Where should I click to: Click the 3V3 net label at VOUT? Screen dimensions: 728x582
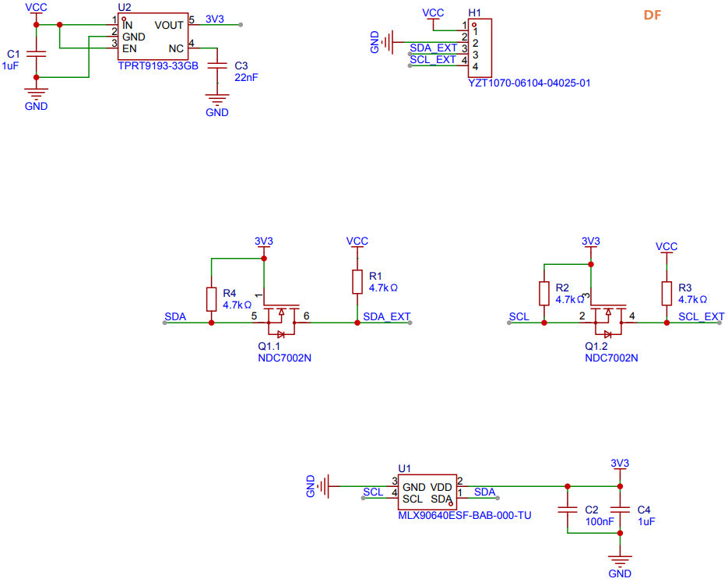pyautogui.click(x=214, y=19)
